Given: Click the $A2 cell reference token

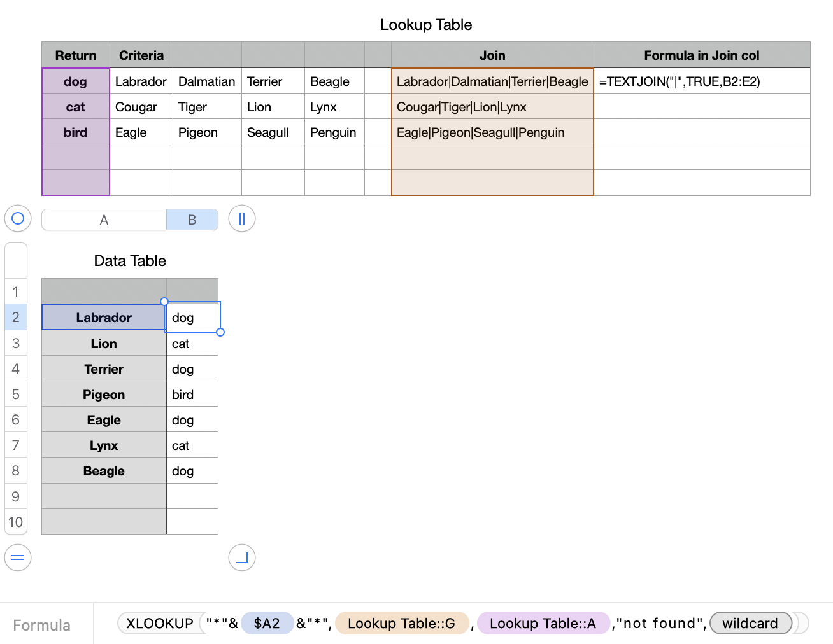Looking at the screenshot, I should [x=267, y=624].
